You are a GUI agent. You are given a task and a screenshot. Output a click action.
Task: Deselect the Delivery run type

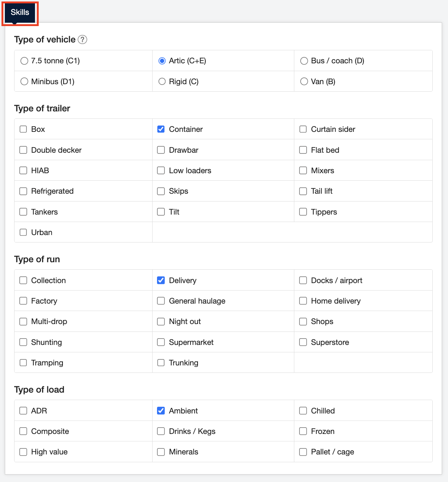pyautogui.click(x=161, y=280)
